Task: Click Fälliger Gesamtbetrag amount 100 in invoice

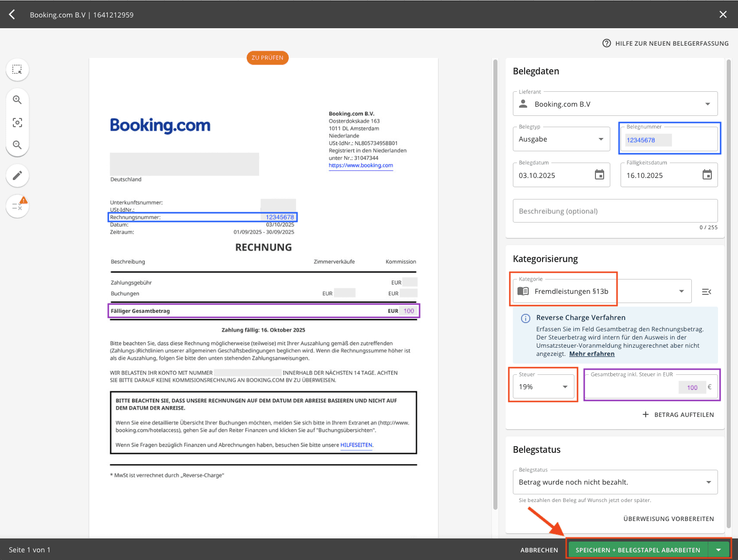Action: (409, 311)
